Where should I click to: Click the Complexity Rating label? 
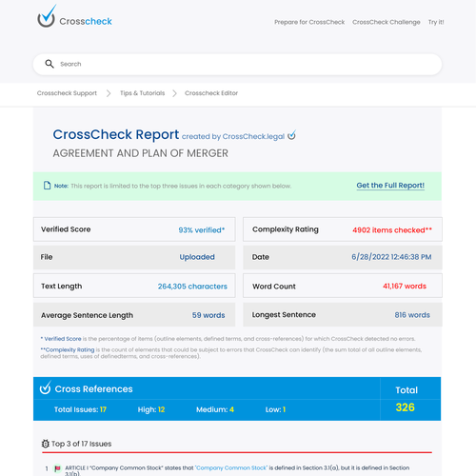click(286, 229)
